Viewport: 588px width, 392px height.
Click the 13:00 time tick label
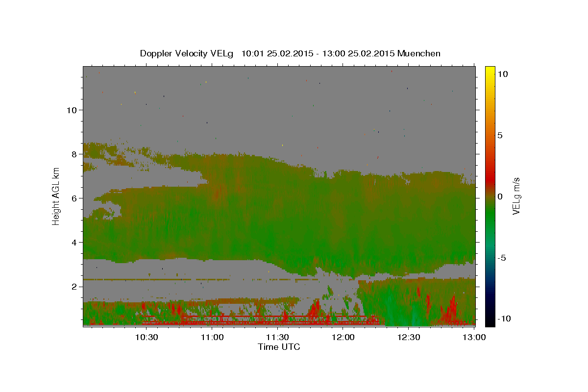474,337
